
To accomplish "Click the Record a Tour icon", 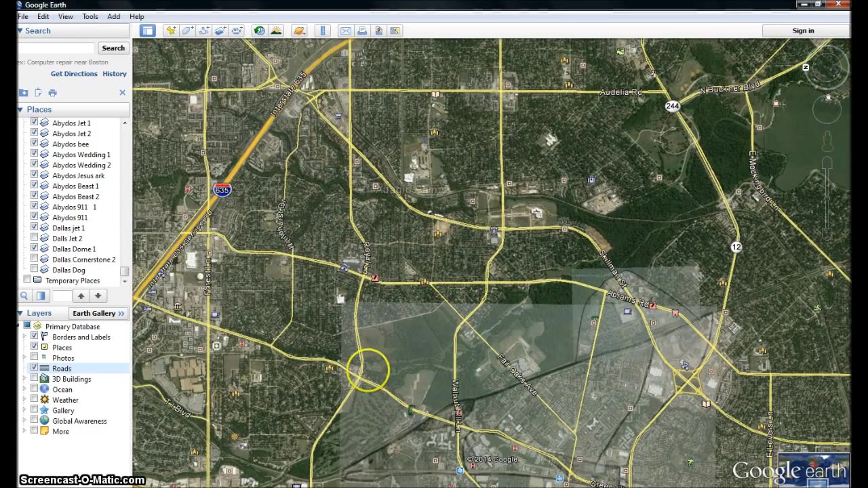I will click(x=236, y=30).
